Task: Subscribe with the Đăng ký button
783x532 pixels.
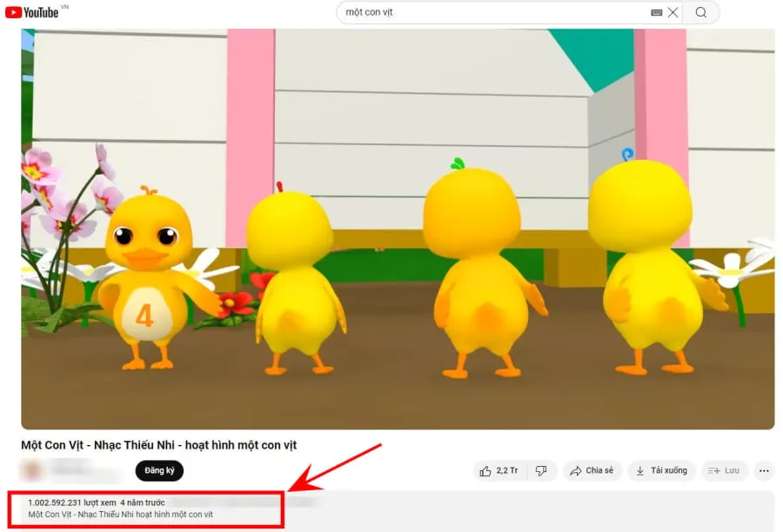Action: (159, 470)
